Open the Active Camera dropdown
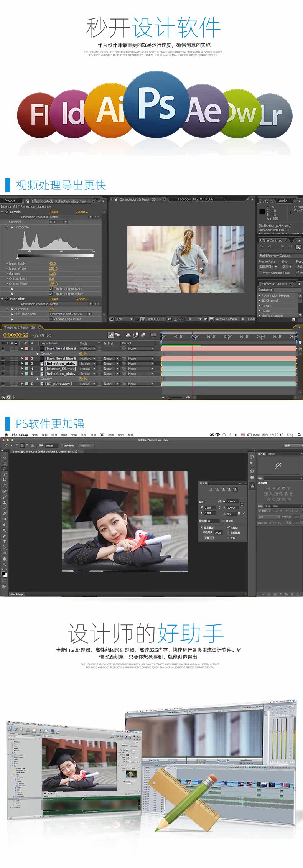Image resolution: width=303 pixels, height=868 pixels. coord(229,319)
